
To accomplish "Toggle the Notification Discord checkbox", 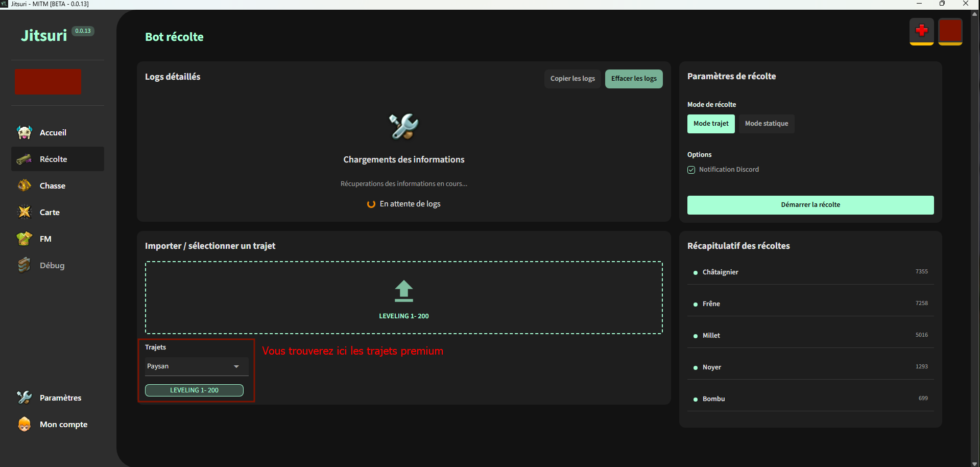I will [x=691, y=170].
